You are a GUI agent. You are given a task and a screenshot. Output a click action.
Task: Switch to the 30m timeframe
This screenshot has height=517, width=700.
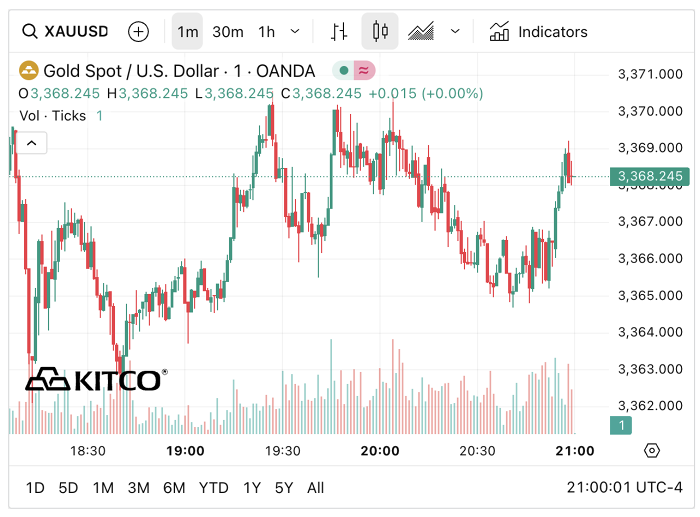(x=228, y=32)
